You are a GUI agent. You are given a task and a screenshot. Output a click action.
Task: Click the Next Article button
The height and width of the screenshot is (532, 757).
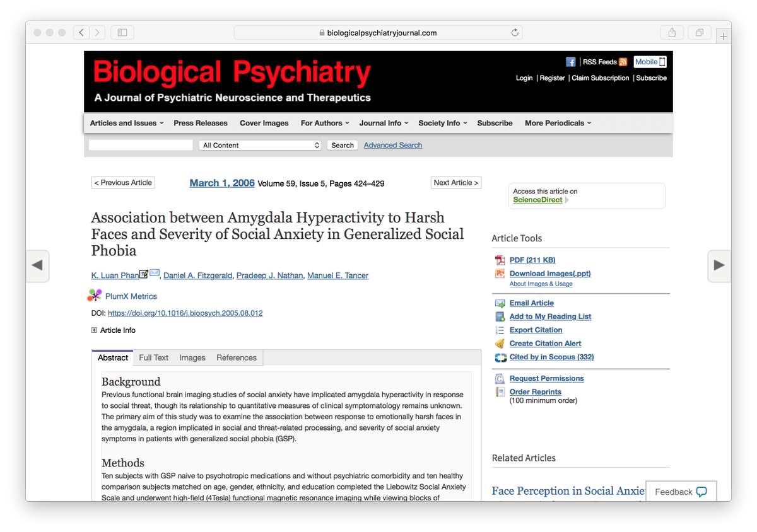(456, 183)
